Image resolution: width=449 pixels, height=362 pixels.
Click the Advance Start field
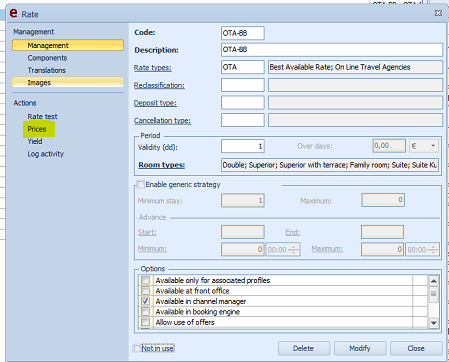coord(243,232)
